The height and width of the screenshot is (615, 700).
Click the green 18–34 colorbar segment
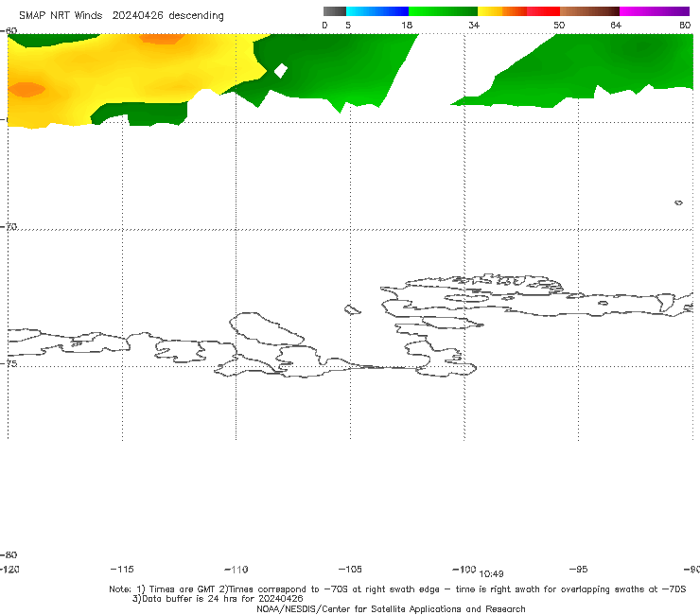pos(443,11)
